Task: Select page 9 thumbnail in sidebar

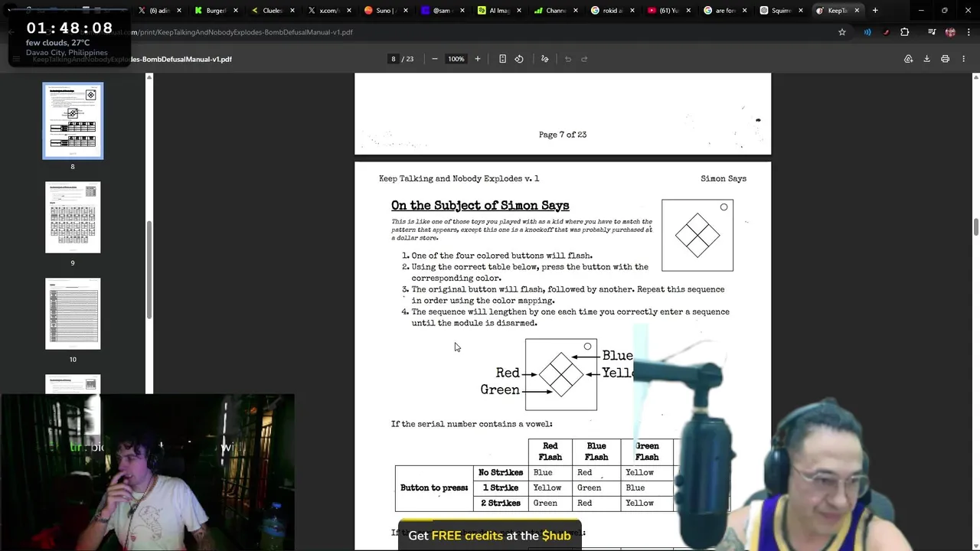Action: click(73, 217)
